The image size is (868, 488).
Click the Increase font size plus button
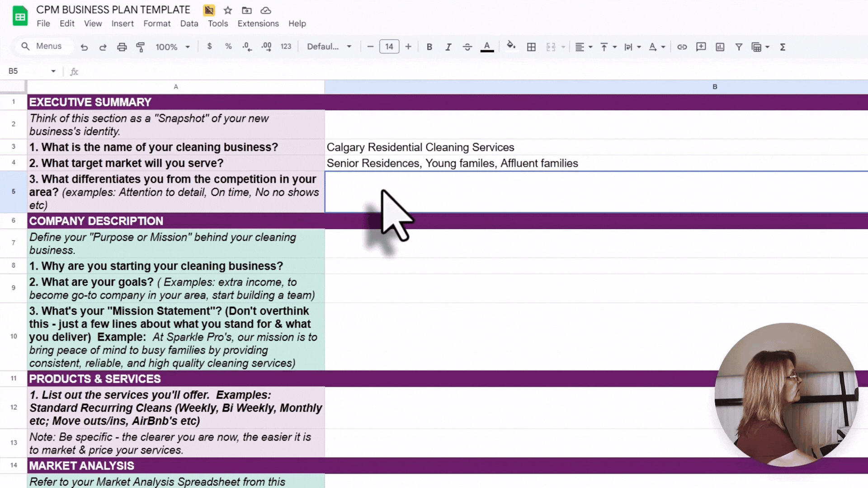pyautogui.click(x=408, y=47)
